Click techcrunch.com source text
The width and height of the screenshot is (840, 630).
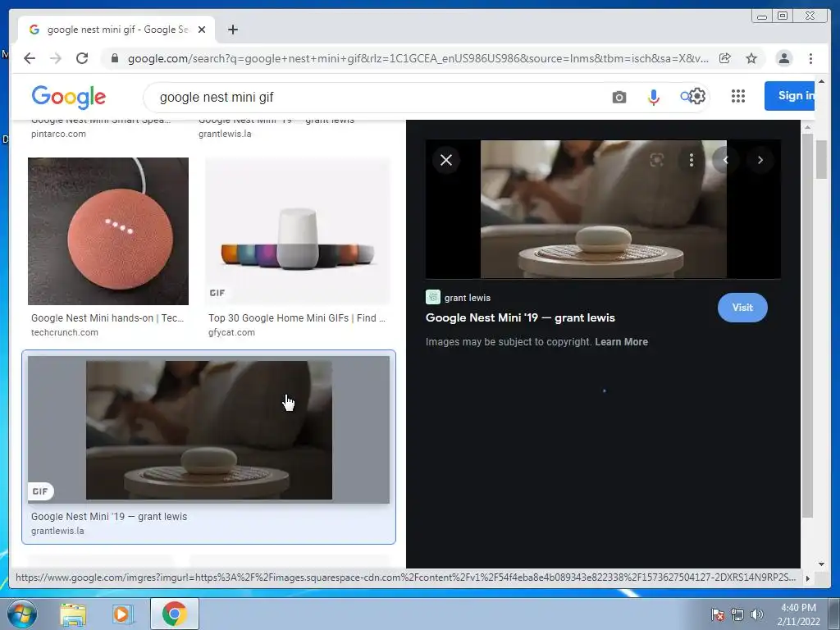64,332
